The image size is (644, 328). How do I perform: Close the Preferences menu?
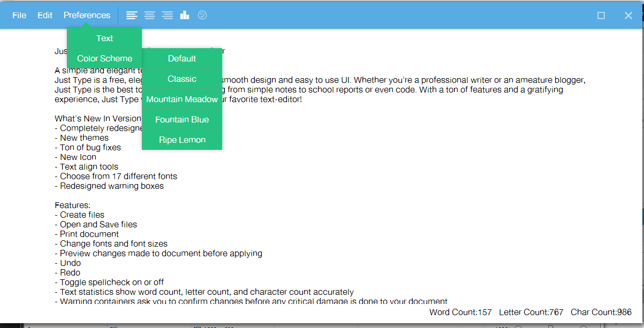tap(87, 15)
